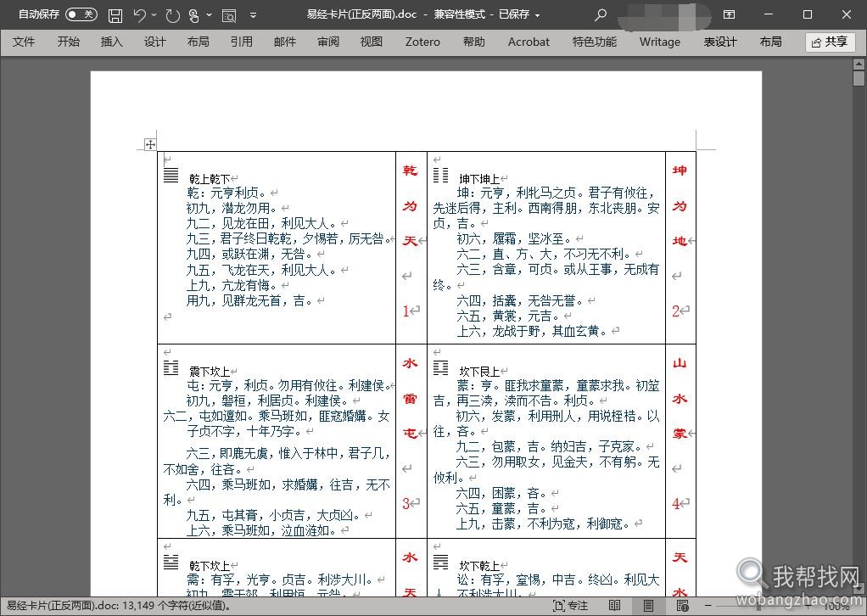Switch to Web Layout view icon

[682, 606]
